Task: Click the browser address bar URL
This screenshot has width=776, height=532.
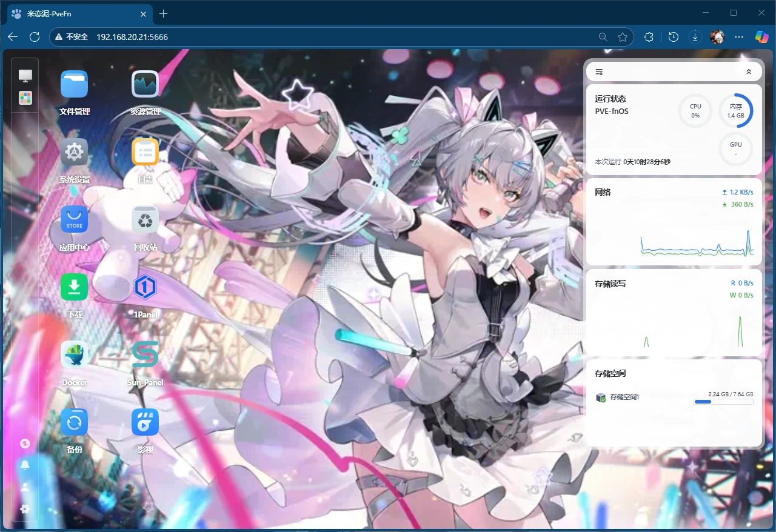Action: [132, 37]
